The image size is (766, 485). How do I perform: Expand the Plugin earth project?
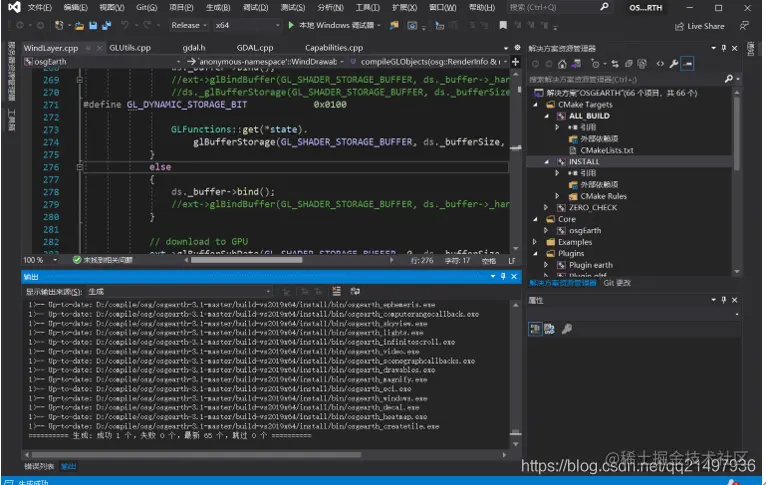point(547,265)
